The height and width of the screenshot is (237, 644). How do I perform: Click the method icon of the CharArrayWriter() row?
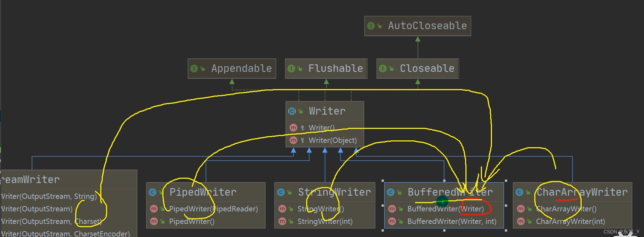521,209
